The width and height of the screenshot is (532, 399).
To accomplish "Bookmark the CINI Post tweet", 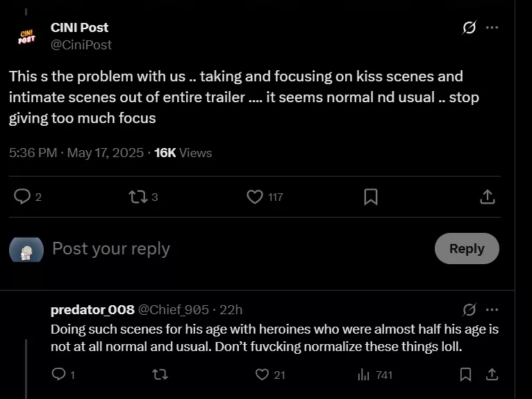I will [371, 197].
